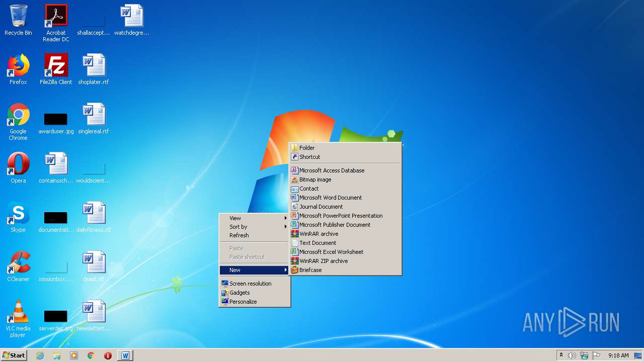Create a new Journal Document

tap(345, 207)
